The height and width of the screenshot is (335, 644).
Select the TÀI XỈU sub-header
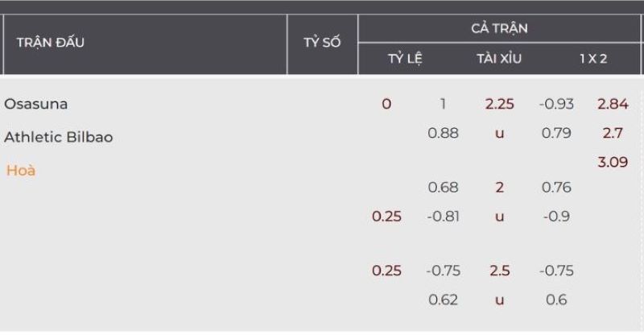click(x=499, y=59)
